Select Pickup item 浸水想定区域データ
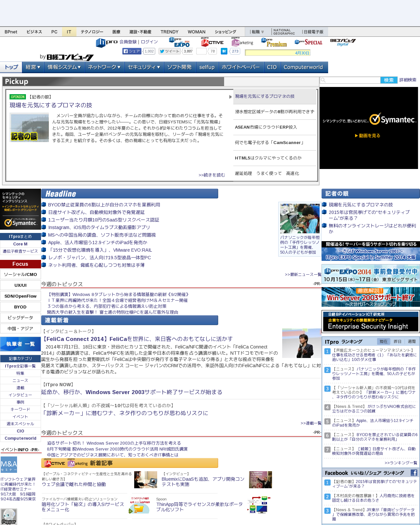420x525 pixels. tap(275, 112)
